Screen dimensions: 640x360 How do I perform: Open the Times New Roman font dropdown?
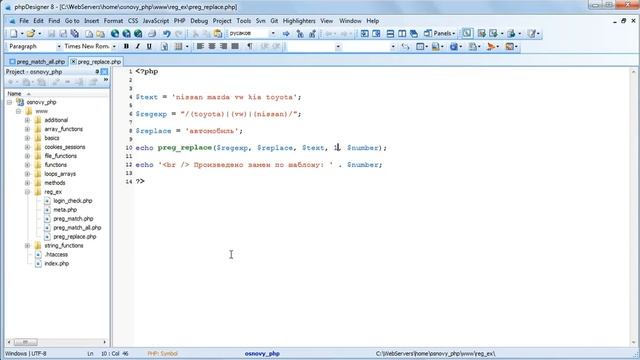(114, 47)
